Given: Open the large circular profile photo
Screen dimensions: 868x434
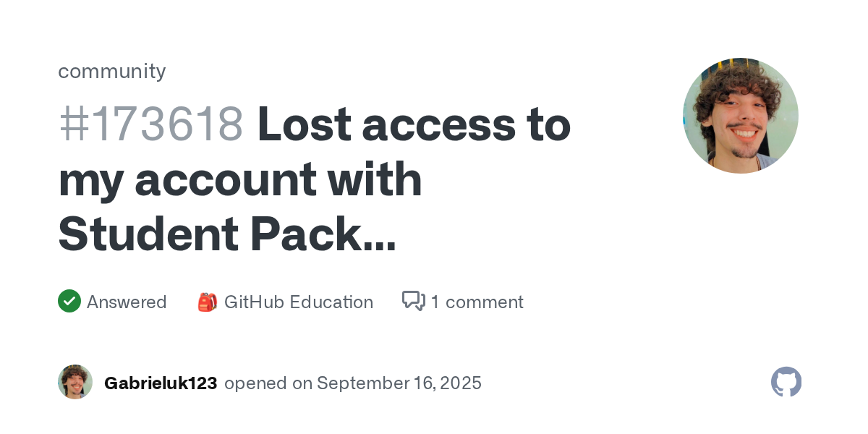Looking at the screenshot, I should [741, 116].
